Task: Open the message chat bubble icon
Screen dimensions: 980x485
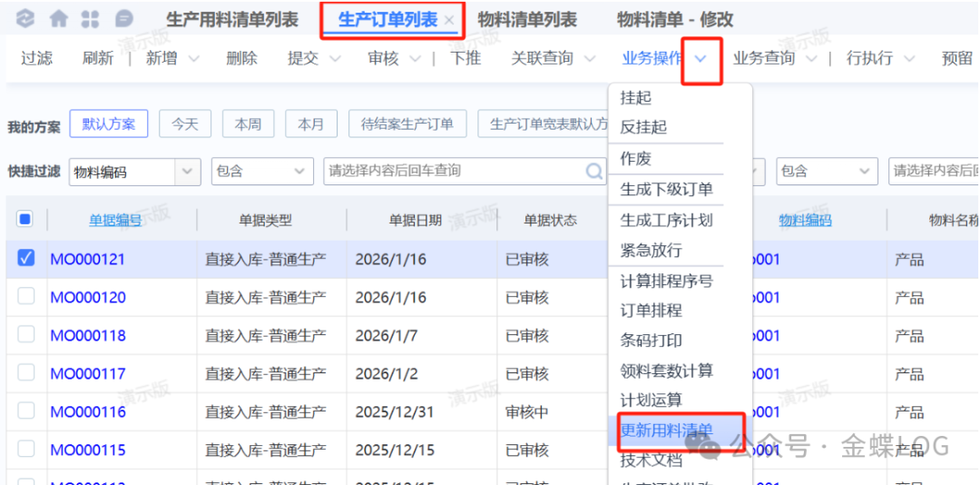Action: pyautogui.click(x=123, y=19)
